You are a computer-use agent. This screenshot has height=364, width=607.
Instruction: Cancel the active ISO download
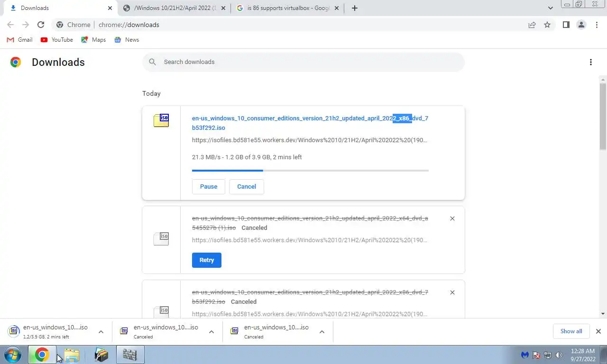click(247, 187)
